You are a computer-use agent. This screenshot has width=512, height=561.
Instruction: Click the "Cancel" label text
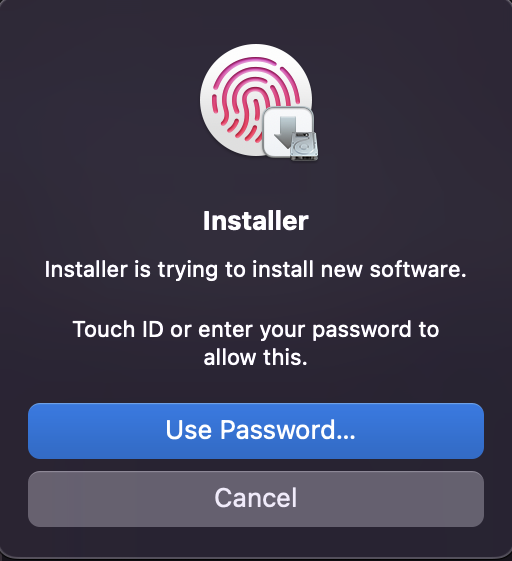(x=255, y=498)
